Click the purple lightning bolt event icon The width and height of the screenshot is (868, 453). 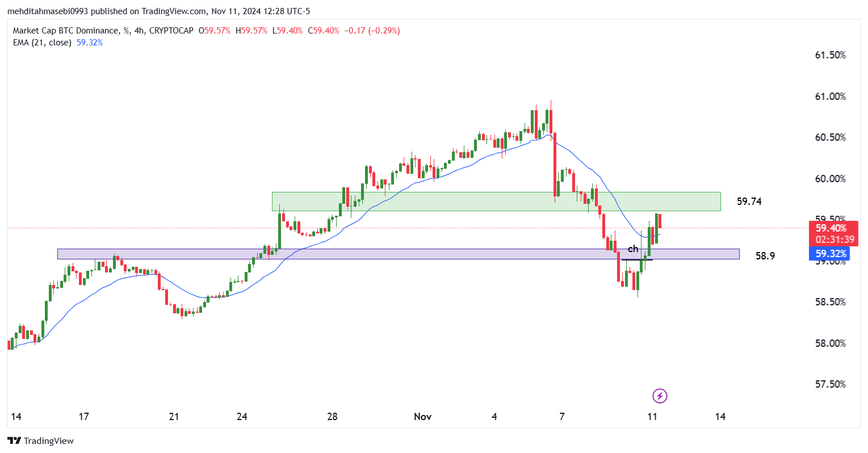click(660, 396)
